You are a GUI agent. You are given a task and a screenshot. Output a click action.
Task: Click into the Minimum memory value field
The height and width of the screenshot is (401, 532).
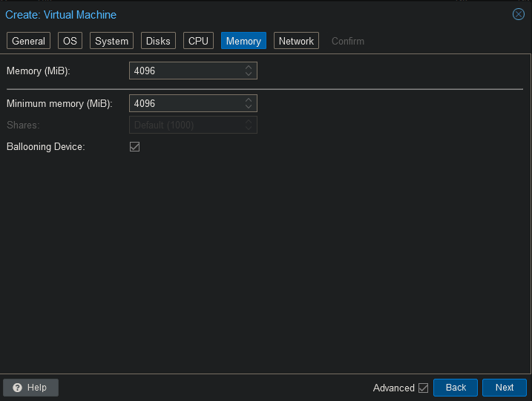[185, 103]
